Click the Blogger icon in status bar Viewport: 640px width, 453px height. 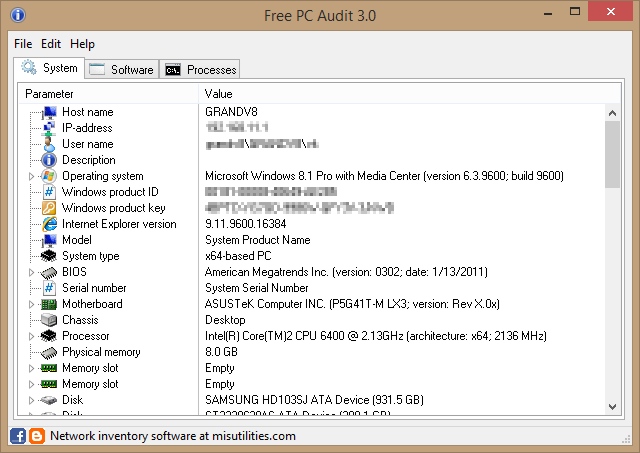point(37,436)
